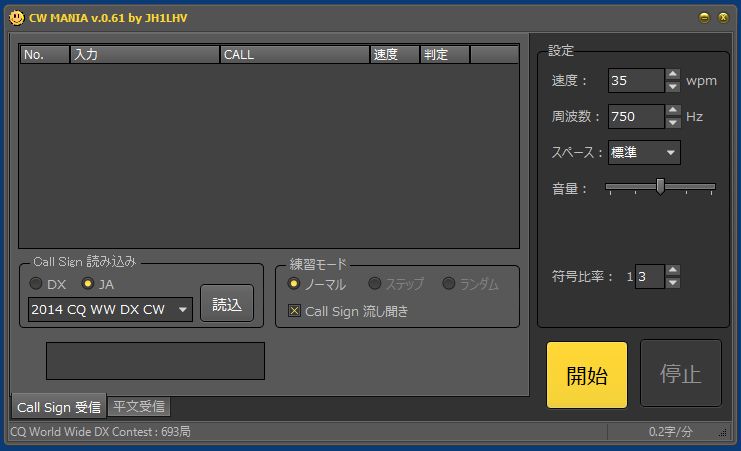741x451 pixels.
Task: Click the 停止 stop button
Action: [681, 373]
